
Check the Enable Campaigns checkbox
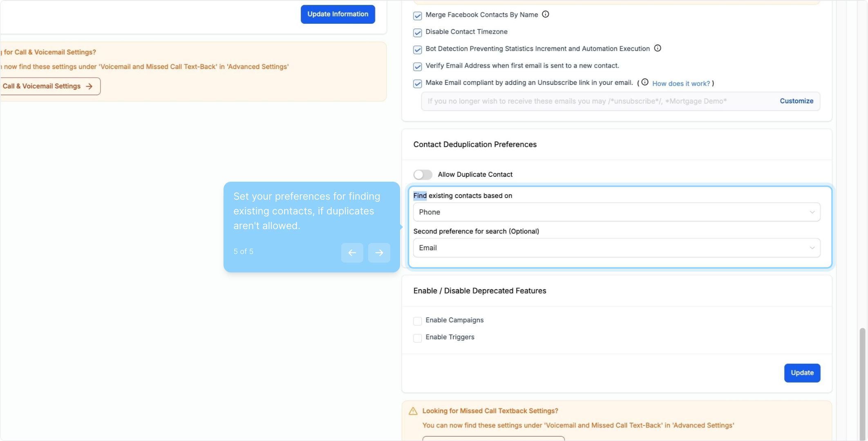417,321
